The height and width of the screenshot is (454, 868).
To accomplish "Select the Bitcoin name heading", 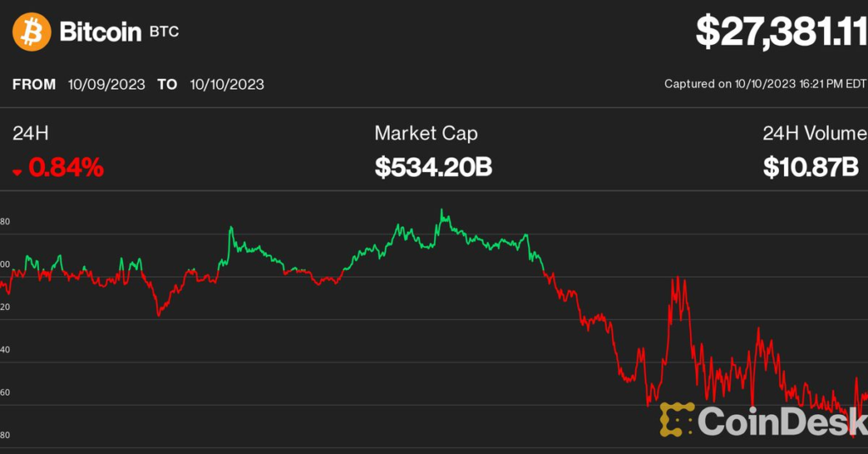I will [x=100, y=32].
